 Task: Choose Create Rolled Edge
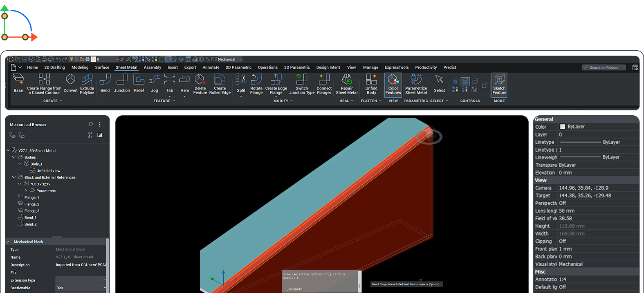click(220, 84)
